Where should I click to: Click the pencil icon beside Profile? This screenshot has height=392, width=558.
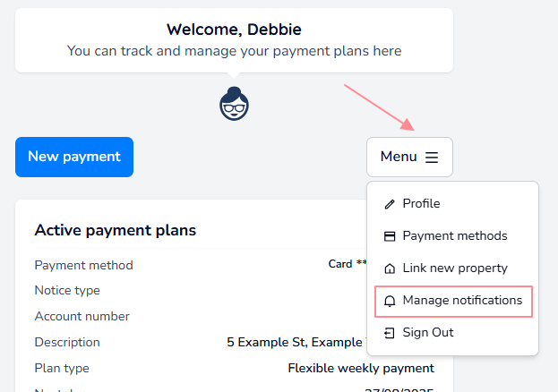390,204
